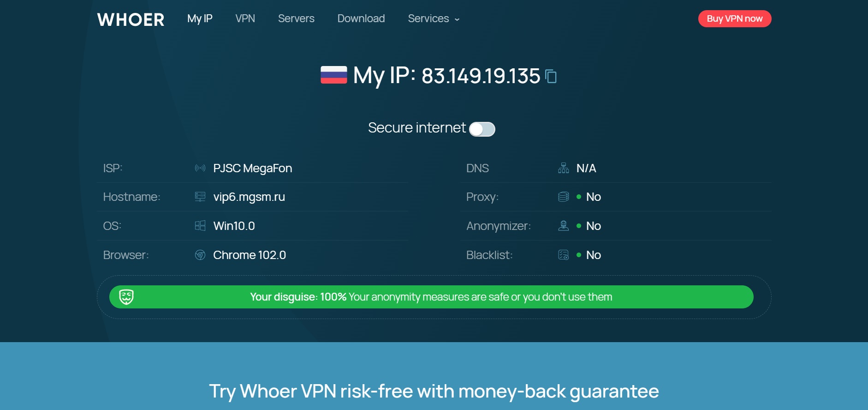Copy the IP address with the clipboard icon
868x410 pixels.
coord(551,76)
